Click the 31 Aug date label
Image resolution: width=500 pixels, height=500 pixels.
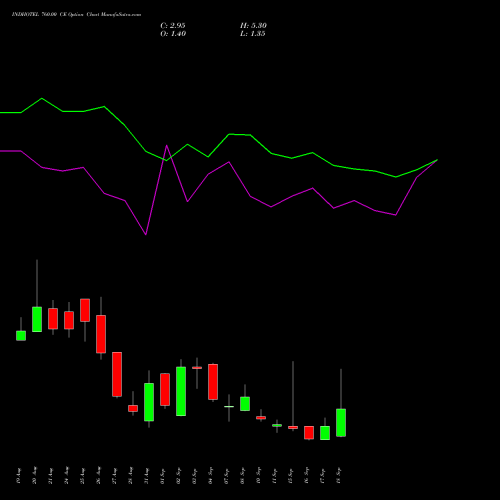[x=147, y=476]
